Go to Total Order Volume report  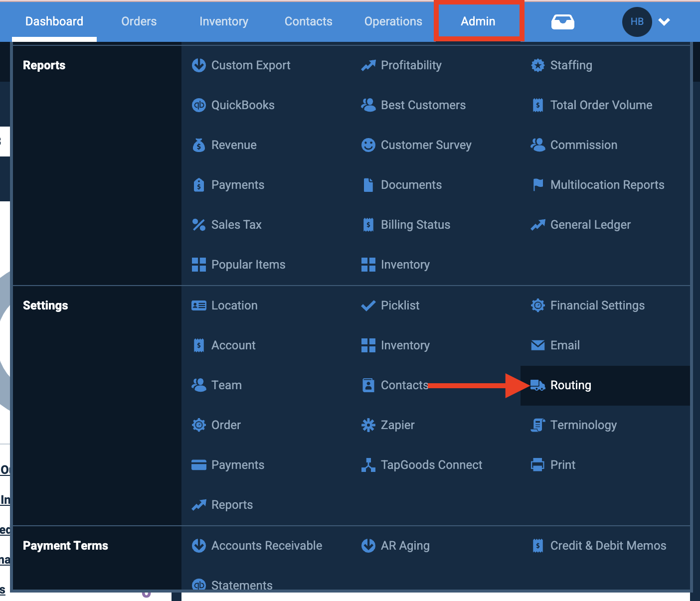(x=601, y=105)
